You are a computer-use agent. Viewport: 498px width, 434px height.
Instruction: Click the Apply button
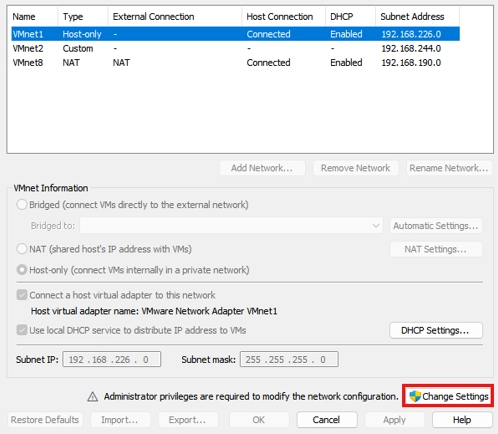(395, 420)
